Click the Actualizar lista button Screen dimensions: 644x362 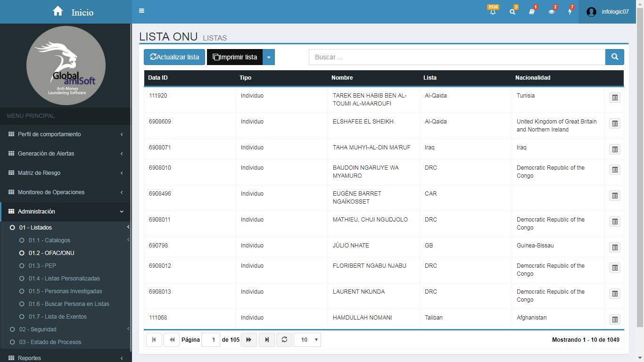click(x=174, y=57)
